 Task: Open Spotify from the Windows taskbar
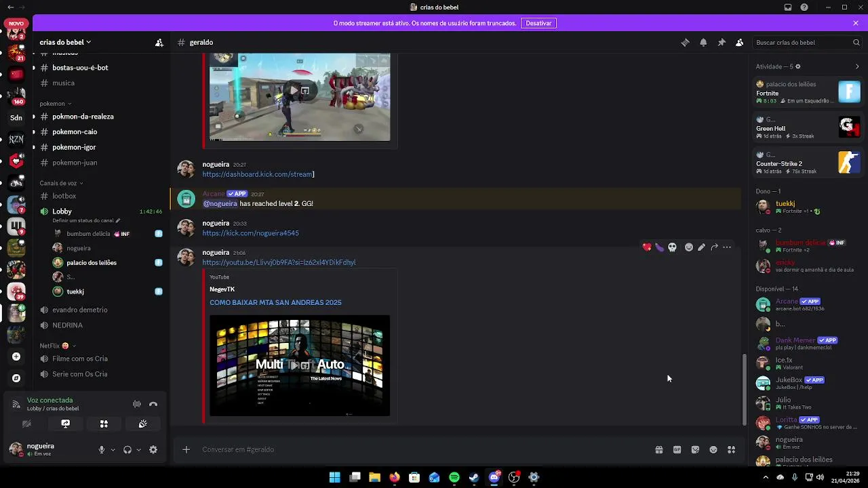(x=454, y=477)
